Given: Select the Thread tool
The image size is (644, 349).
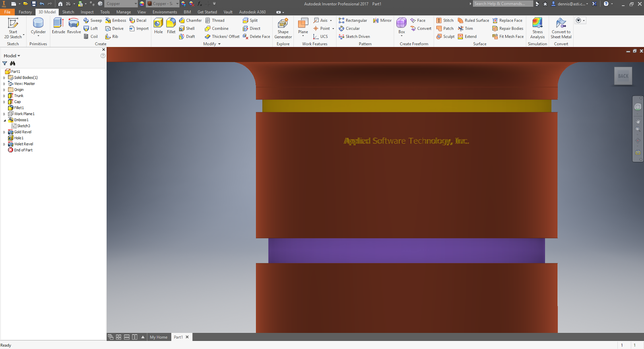Looking at the screenshot, I should click(215, 21).
